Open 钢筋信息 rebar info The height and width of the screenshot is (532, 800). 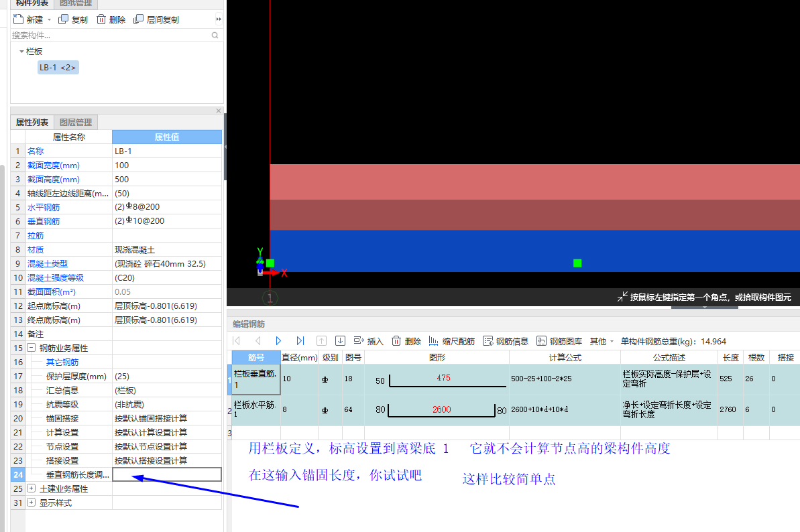(506, 341)
